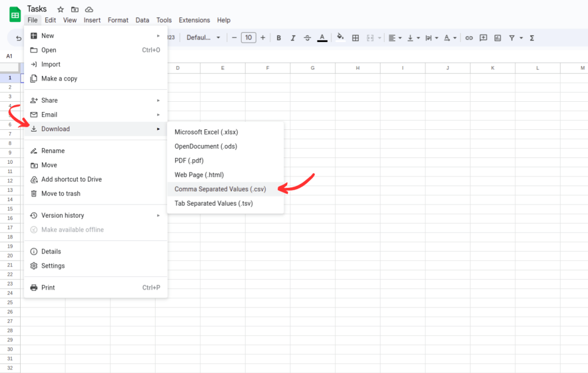
Task: Expand the horizontal align dropdown
Action: coord(400,37)
